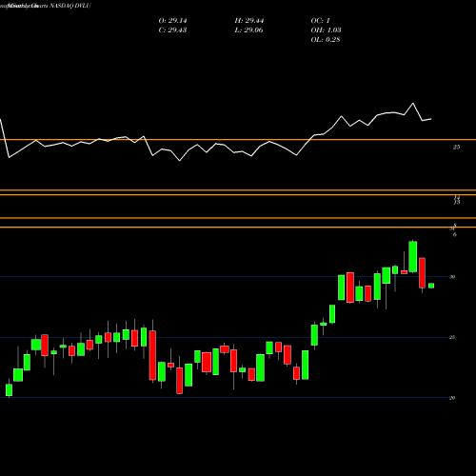Select the open value O: 29.14
Image resolution: width=476 pixels, height=476 pixels.
tap(172, 21)
